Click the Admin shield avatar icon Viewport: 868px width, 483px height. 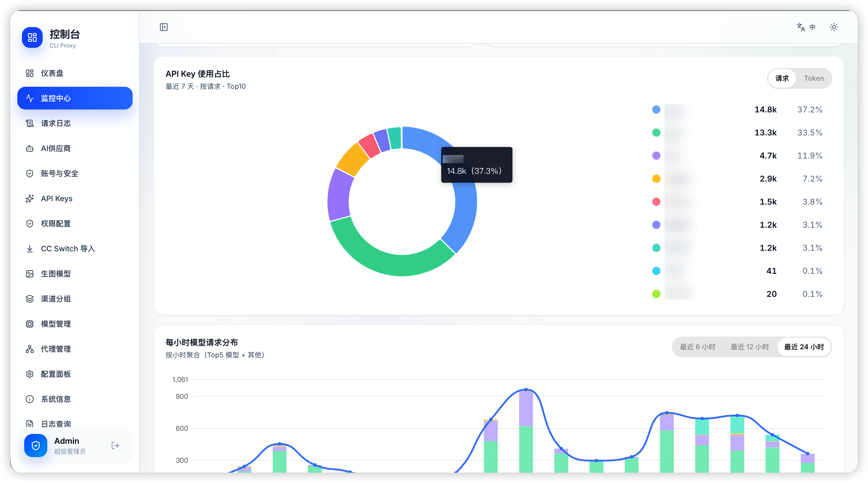(36, 446)
